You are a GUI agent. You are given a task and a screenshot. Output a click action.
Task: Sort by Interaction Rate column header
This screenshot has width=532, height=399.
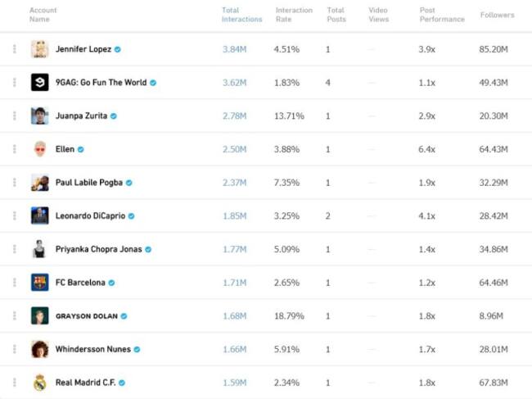tap(294, 15)
